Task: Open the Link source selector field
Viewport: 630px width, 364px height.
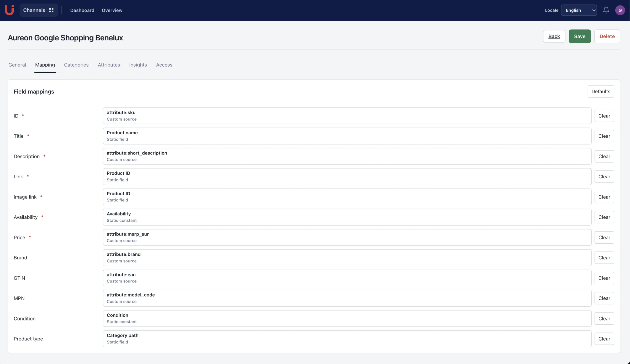Action: tap(347, 176)
